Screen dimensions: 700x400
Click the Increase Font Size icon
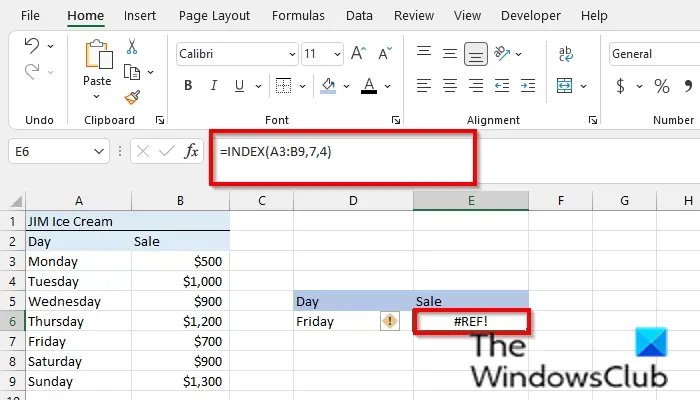(x=358, y=54)
